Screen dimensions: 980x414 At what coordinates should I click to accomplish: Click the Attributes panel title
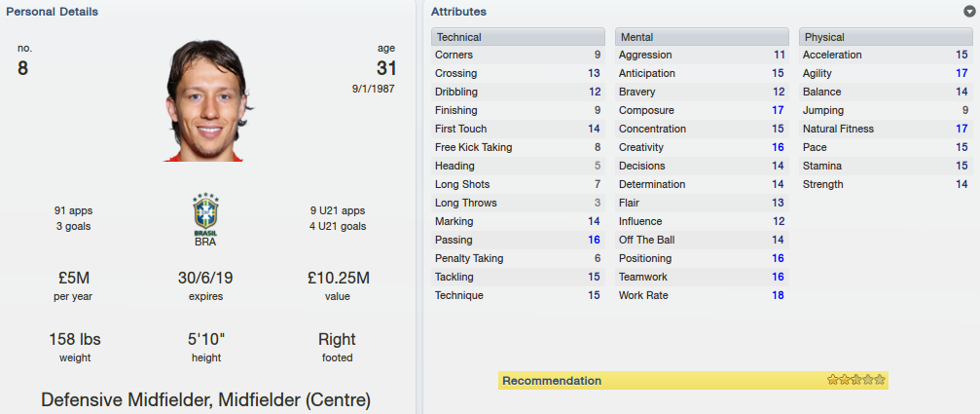[x=458, y=12]
